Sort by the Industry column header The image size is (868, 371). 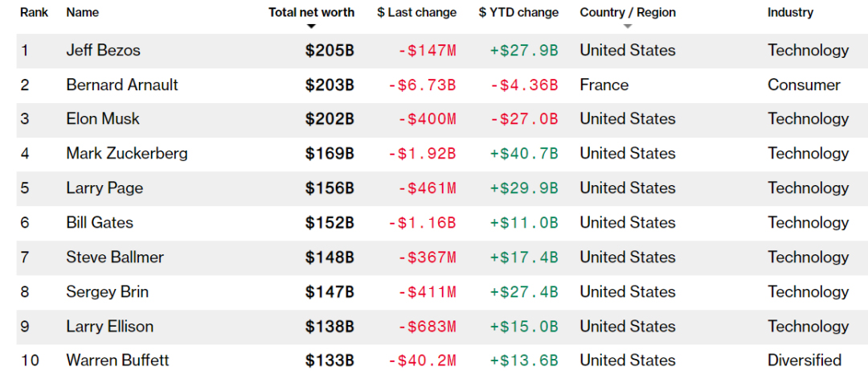tap(790, 13)
